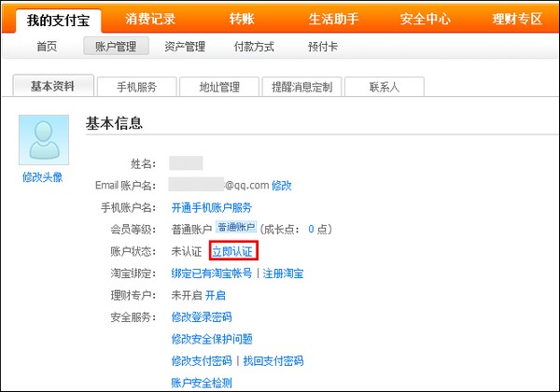560x392 pixels.
Task: Click the 未认证 status text
Action: tap(187, 252)
